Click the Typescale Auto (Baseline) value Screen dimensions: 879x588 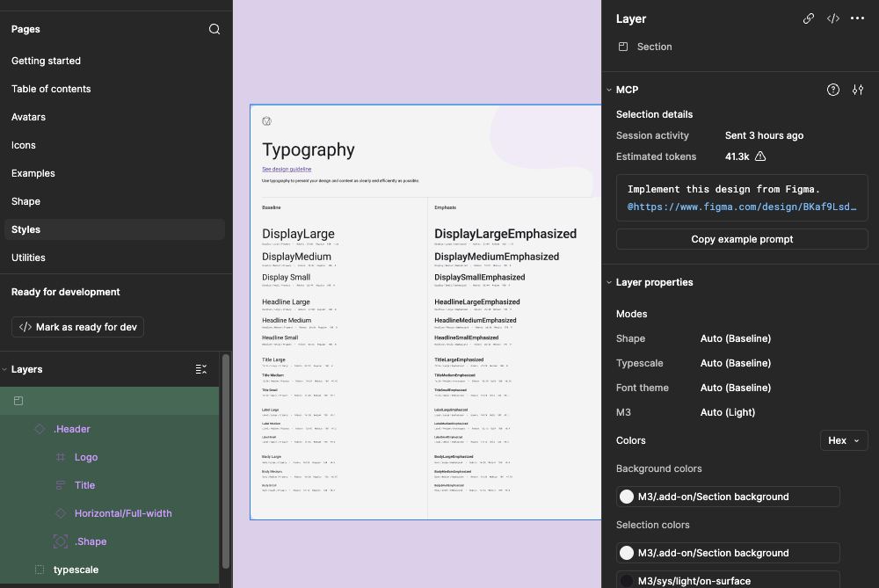736,363
